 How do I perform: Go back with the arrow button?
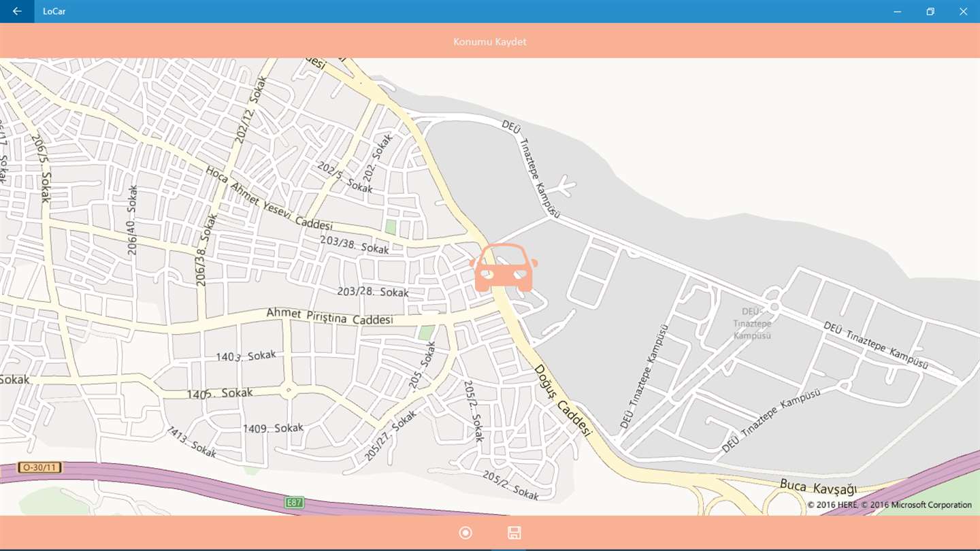pyautogui.click(x=17, y=11)
